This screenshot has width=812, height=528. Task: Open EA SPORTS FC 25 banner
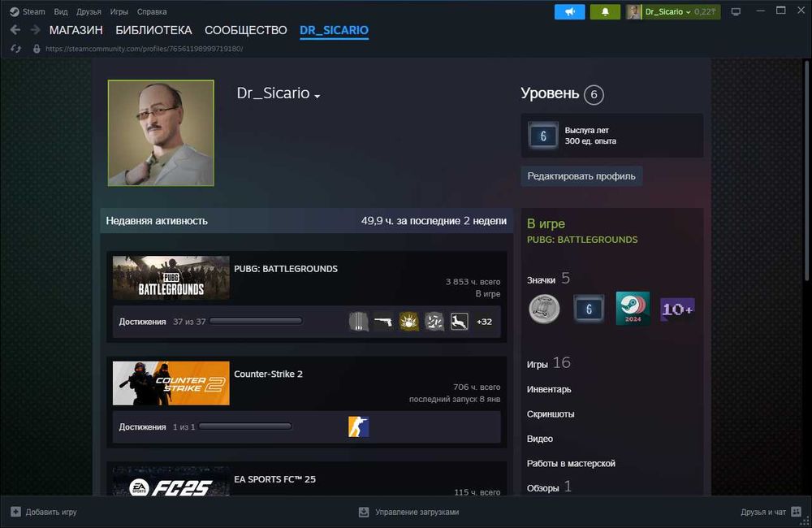coord(171,481)
